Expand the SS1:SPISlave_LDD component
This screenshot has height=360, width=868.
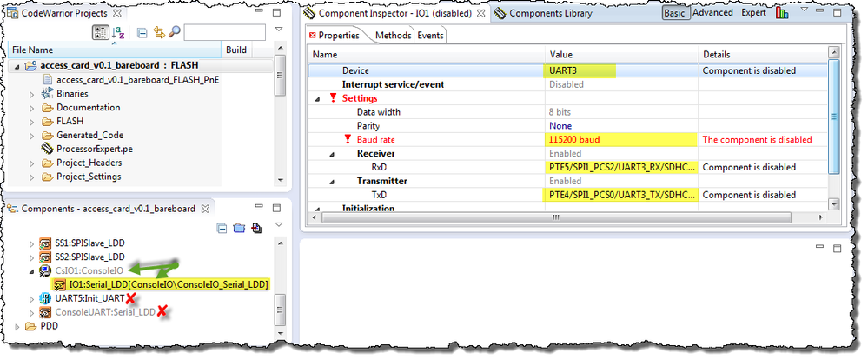[32, 243]
